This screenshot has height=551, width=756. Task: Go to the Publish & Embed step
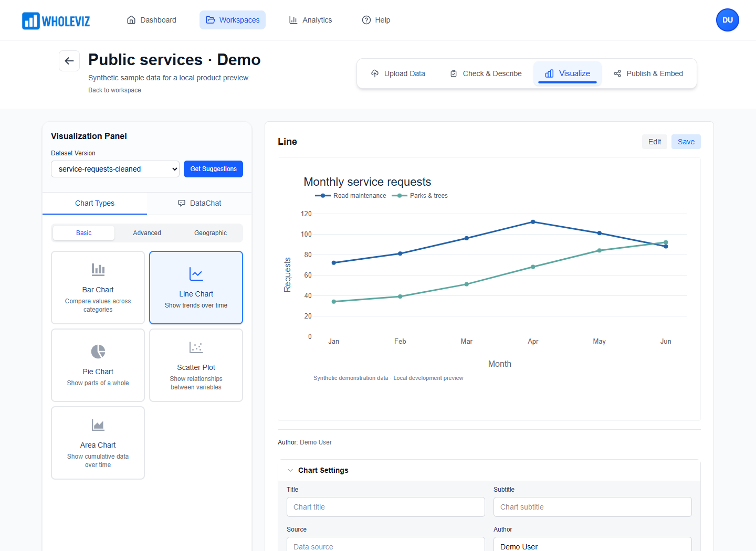[x=648, y=73]
